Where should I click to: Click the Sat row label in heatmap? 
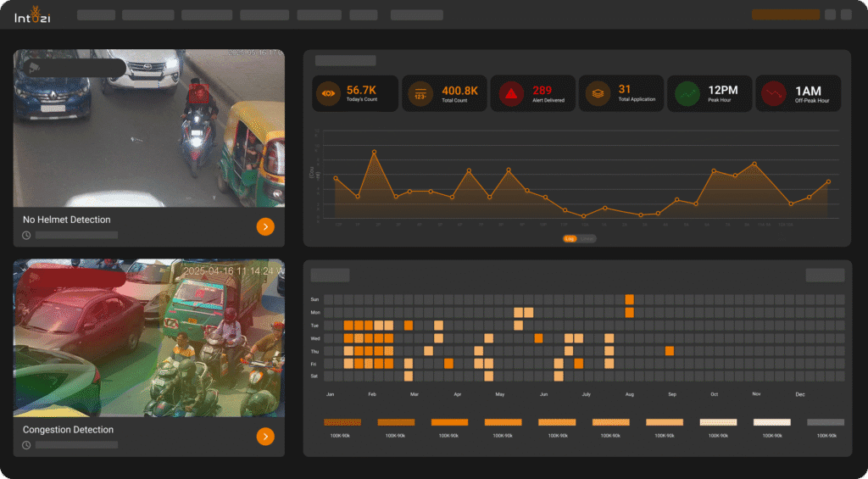click(314, 376)
